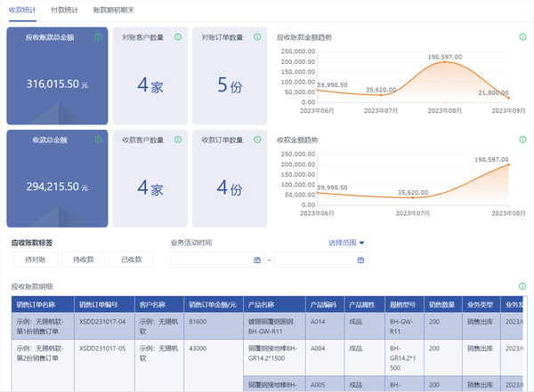Filter by 已收款 tag
The width and height of the screenshot is (534, 392).
coord(132,260)
